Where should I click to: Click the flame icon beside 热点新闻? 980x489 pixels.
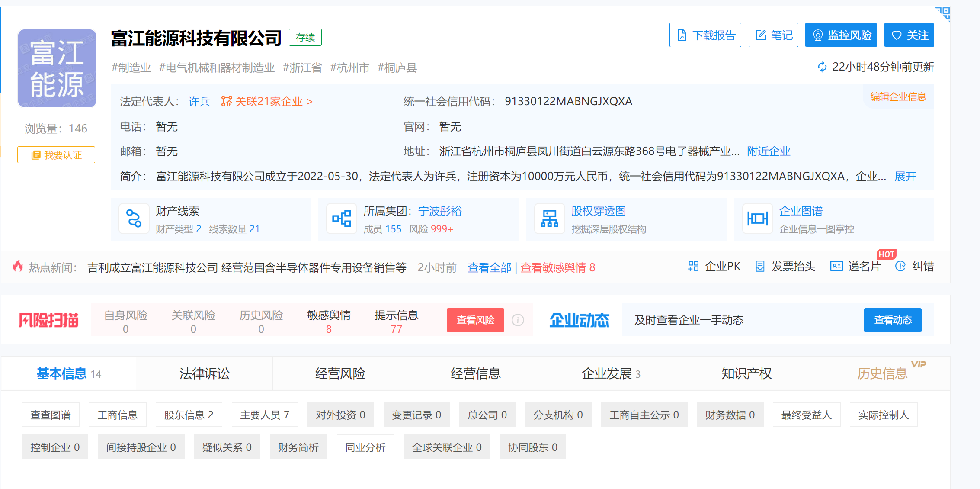pyautogui.click(x=18, y=267)
